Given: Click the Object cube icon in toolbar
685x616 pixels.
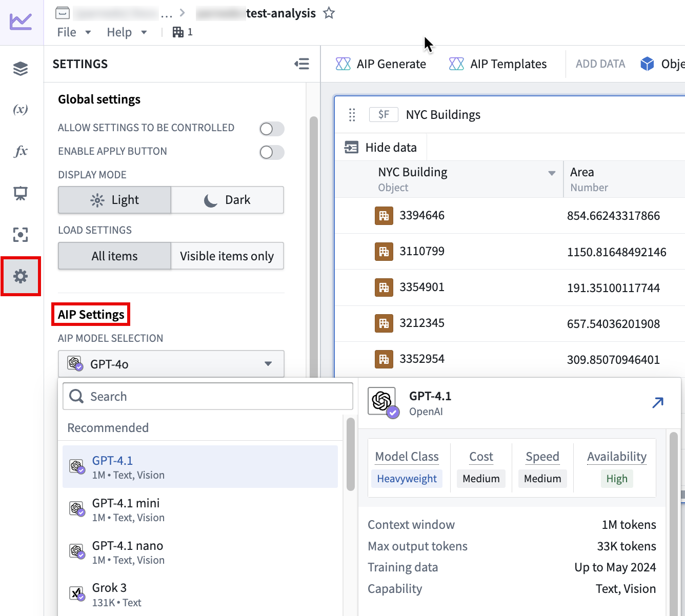Looking at the screenshot, I should [x=648, y=64].
